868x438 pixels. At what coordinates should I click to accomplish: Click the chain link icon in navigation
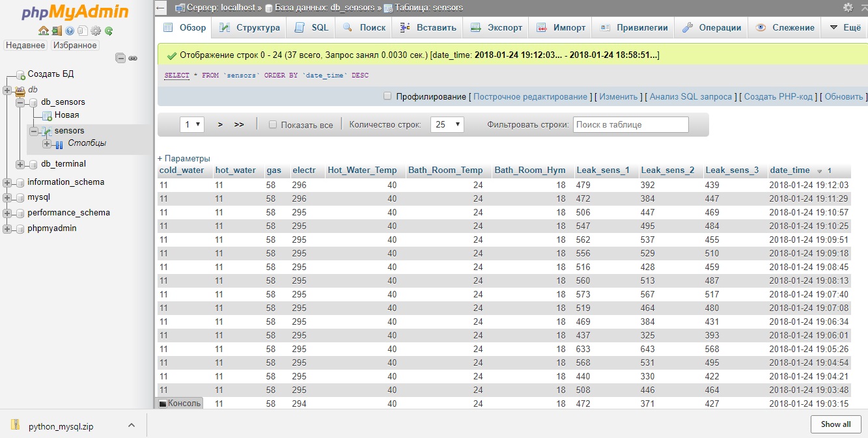(133, 58)
